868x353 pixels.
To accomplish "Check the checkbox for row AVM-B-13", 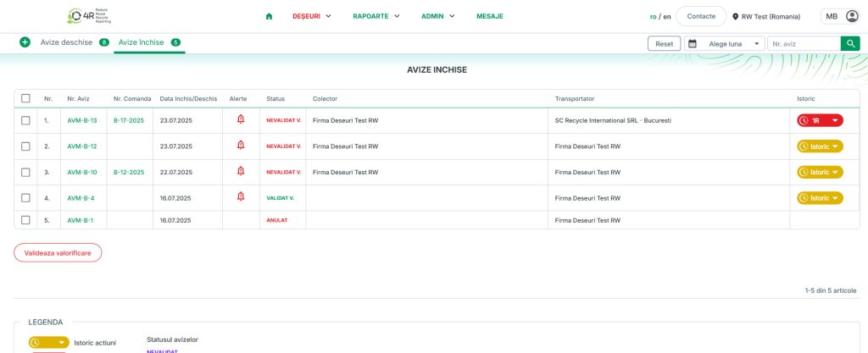I will point(25,120).
